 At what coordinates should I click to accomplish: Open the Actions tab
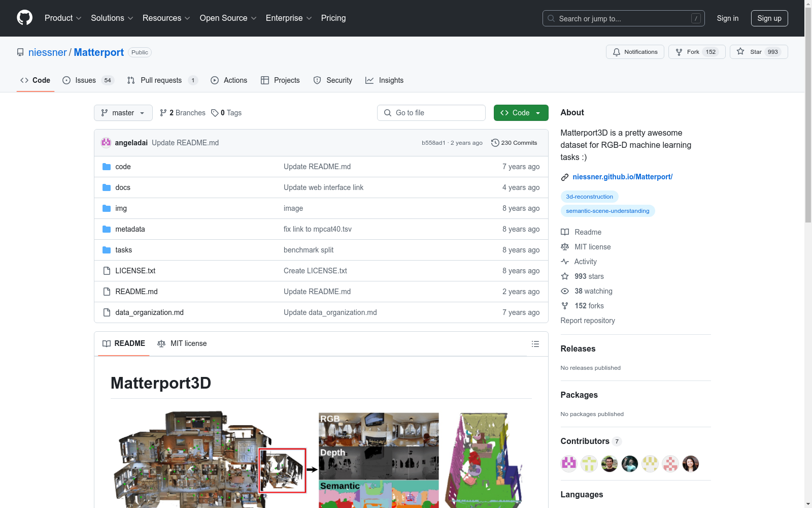[229, 80]
